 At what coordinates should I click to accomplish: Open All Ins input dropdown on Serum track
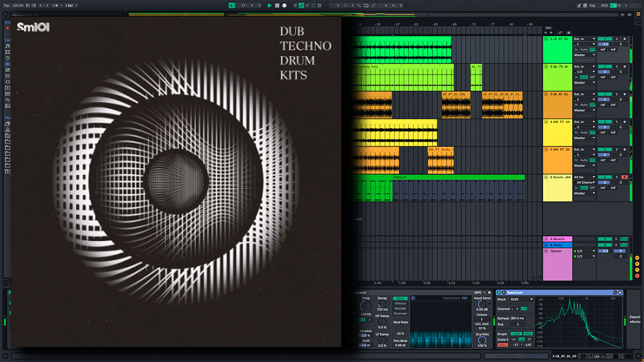point(584,177)
